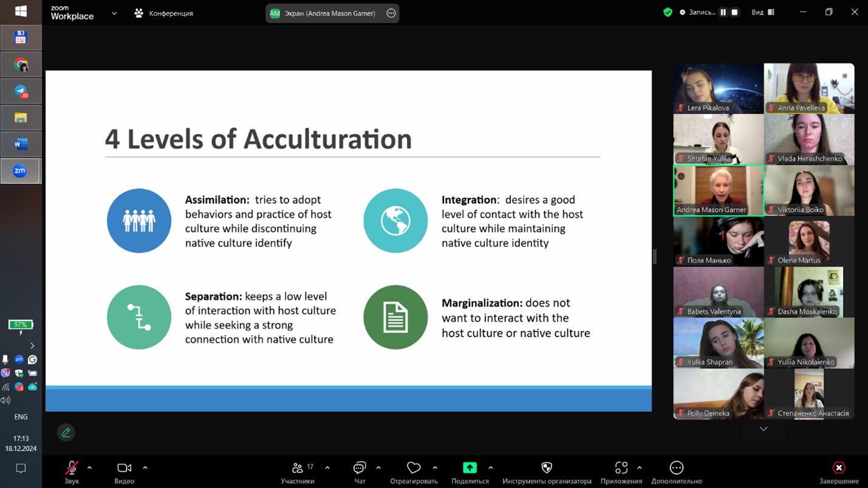The height and width of the screenshot is (488, 868).
Task: Select Viktoriia Boiko video tile
Action: click(x=809, y=190)
